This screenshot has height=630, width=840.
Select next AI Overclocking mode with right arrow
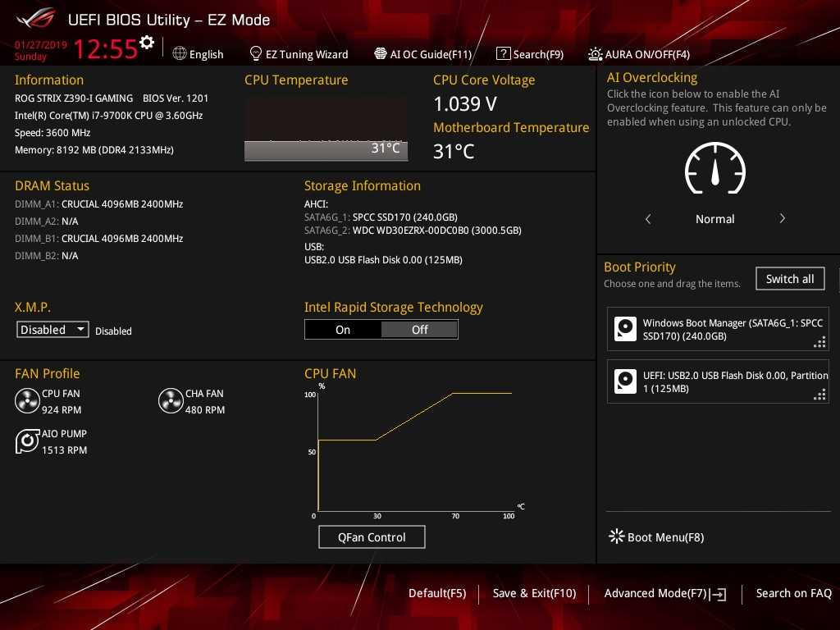782,219
